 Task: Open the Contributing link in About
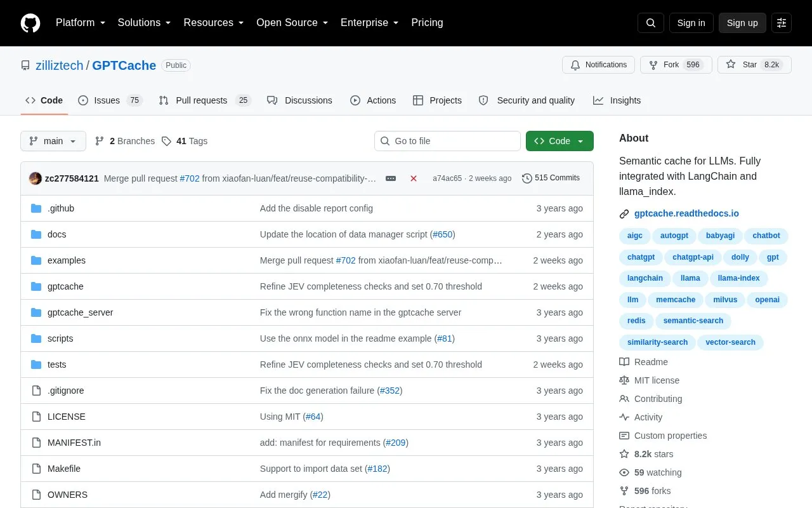658,399
